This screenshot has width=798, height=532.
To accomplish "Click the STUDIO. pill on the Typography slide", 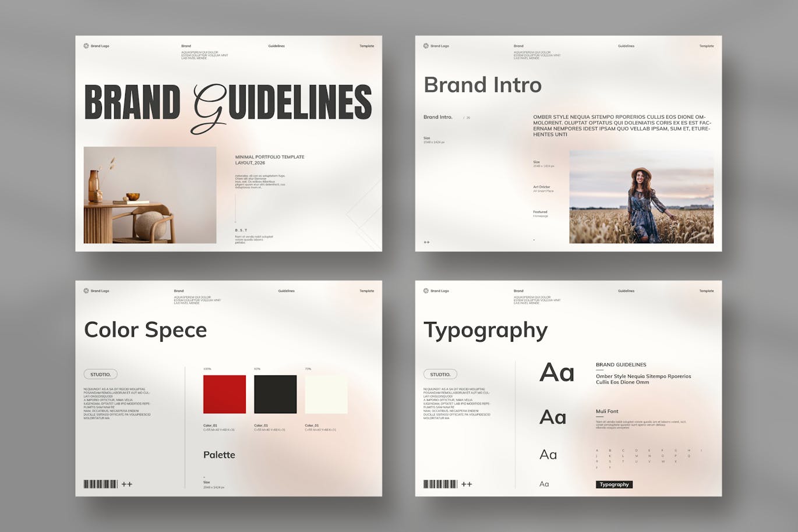I will click(x=440, y=374).
